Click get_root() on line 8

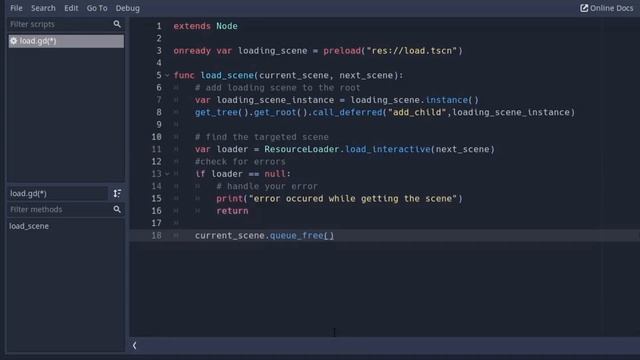280,112
